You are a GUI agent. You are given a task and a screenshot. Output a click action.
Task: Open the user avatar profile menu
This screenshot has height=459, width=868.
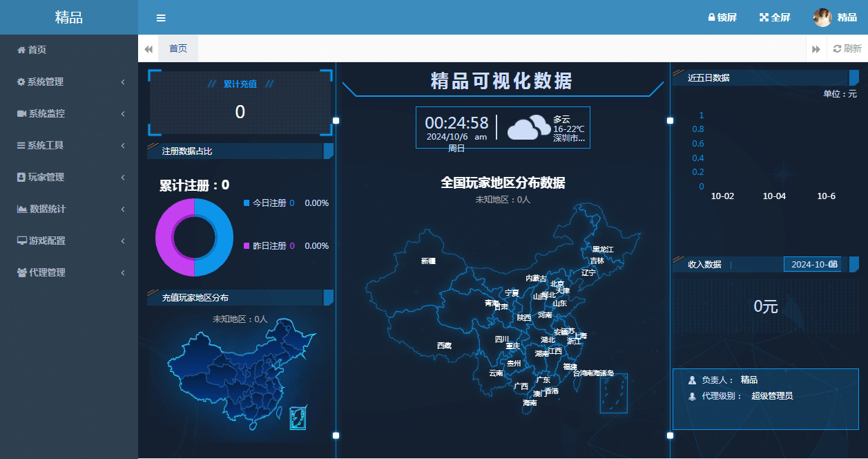click(x=822, y=17)
